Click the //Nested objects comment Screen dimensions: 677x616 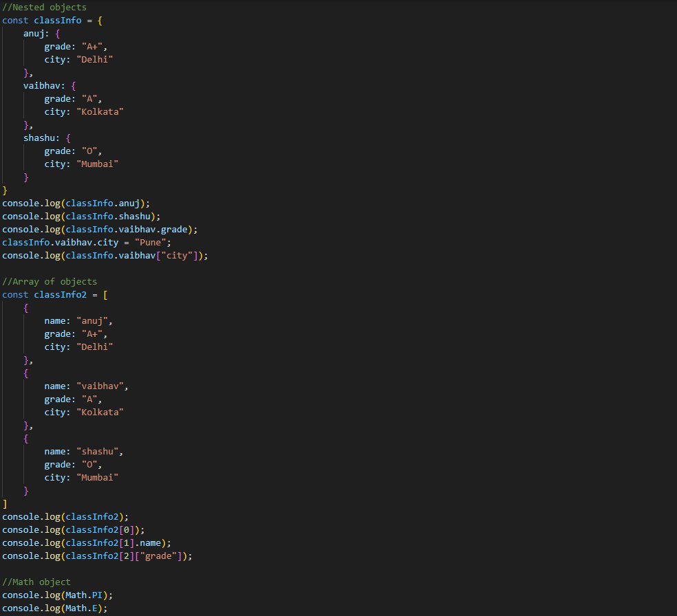pyautogui.click(x=43, y=7)
